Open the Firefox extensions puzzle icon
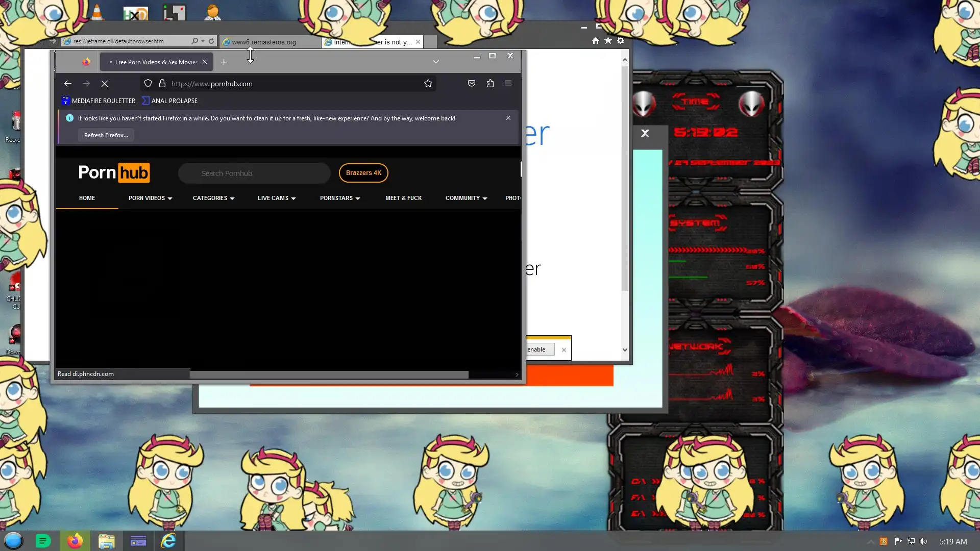The image size is (980, 551). 490,83
